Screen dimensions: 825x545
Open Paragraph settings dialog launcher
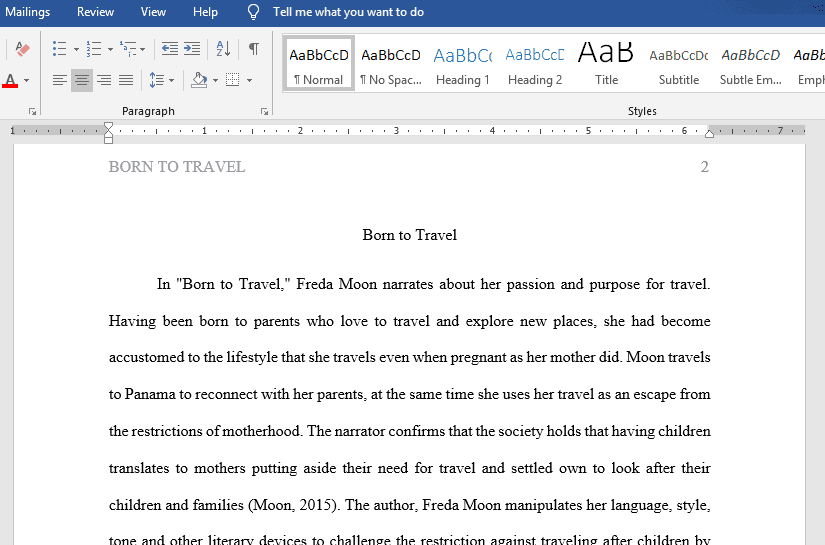(264, 112)
